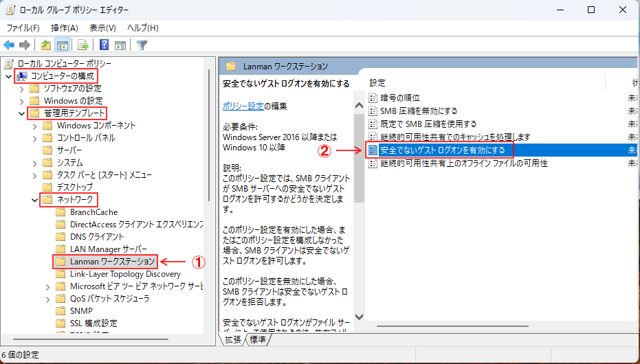
Task: Toggle the Show/Hide action pane icon
Action: pyautogui.click(x=120, y=45)
